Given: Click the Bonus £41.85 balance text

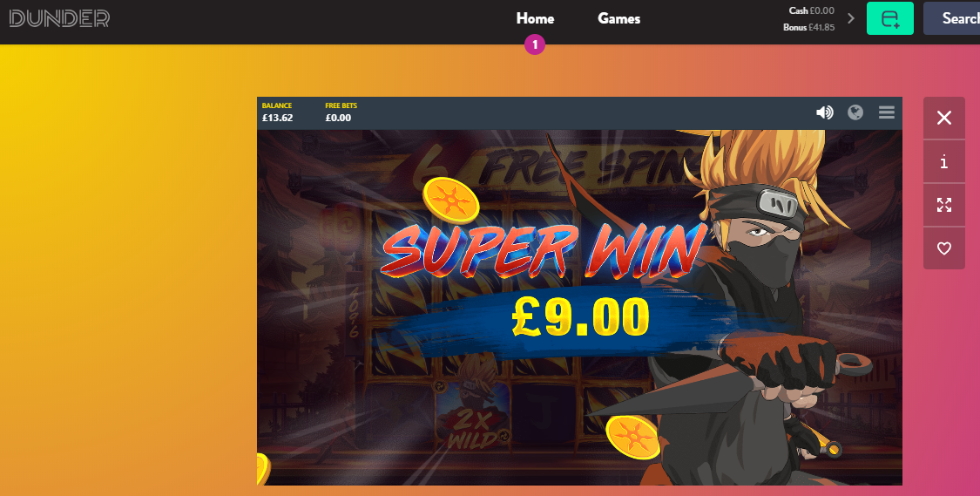Looking at the screenshot, I should (808, 28).
